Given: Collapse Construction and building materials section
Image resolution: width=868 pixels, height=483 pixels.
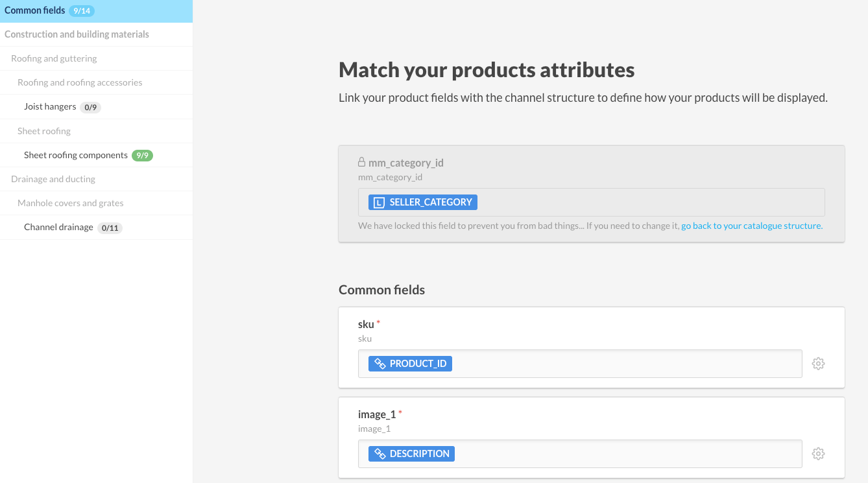Looking at the screenshot, I should click(77, 34).
